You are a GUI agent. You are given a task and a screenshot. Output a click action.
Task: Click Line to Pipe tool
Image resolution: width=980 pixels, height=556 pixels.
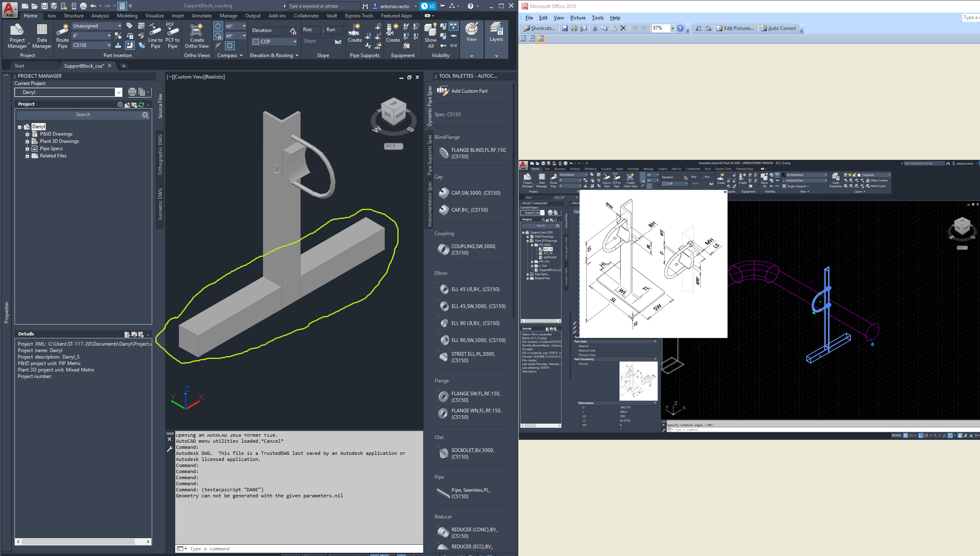[155, 36]
